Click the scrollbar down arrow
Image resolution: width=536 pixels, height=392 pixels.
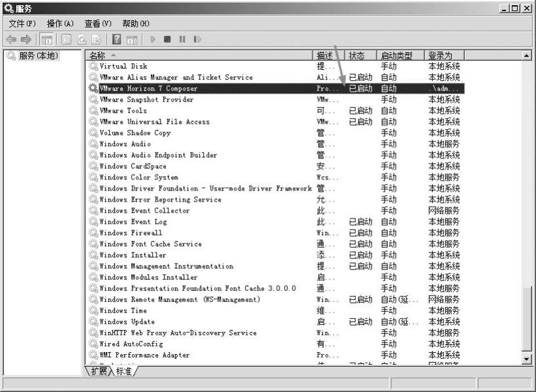[526, 359]
